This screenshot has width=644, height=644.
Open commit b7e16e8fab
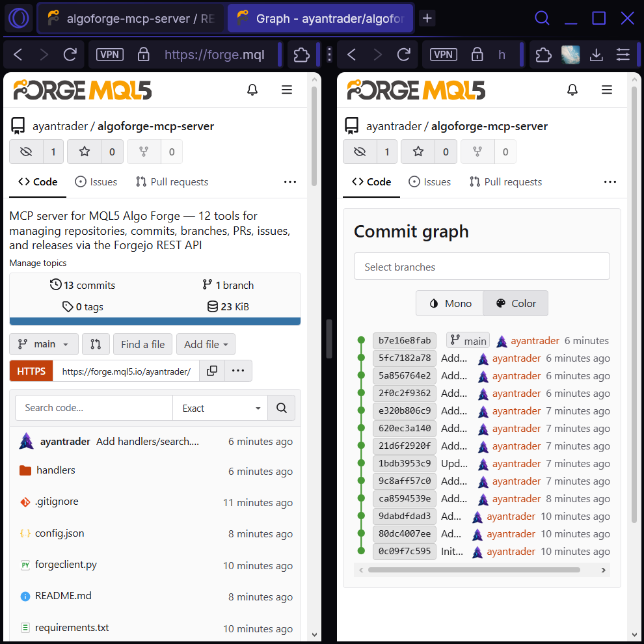[405, 340]
